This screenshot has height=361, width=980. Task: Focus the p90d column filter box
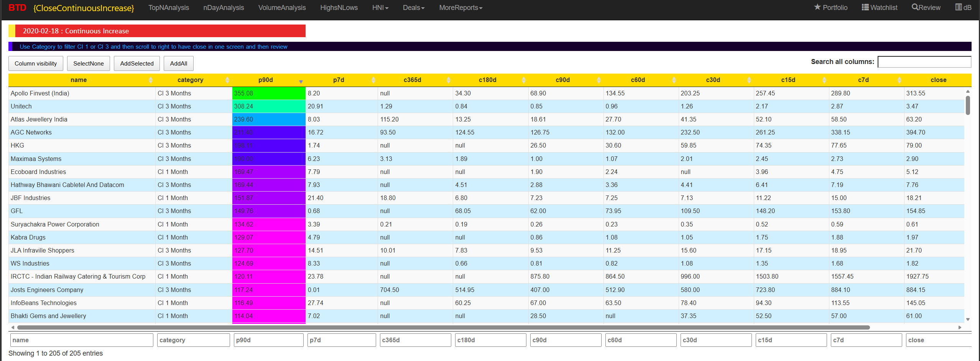268,340
